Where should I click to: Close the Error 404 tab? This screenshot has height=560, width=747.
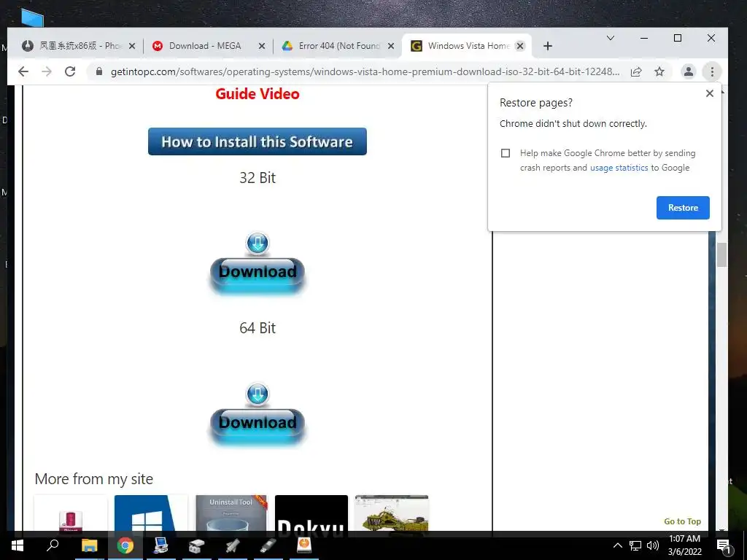391,46
